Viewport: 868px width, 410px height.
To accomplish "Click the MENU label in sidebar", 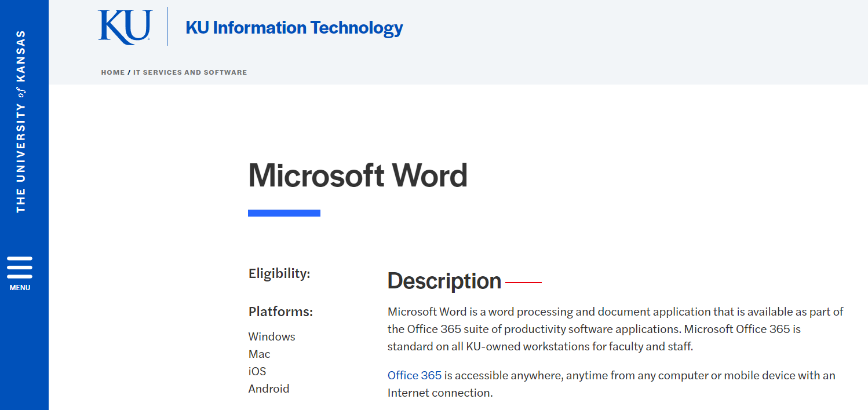I will pos(20,288).
